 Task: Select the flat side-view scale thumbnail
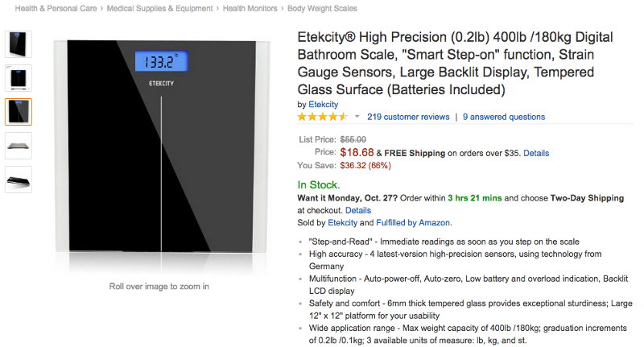click(19, 146)
